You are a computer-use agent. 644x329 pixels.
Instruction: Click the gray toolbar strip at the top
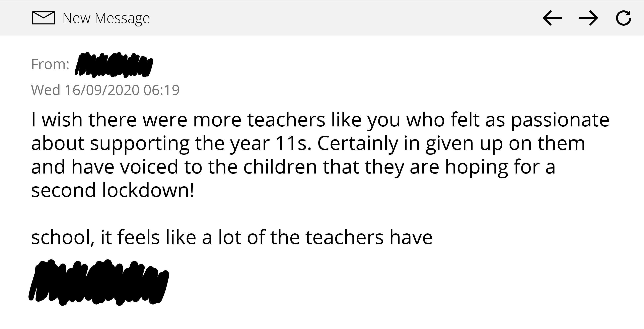[x=322, y=18]
